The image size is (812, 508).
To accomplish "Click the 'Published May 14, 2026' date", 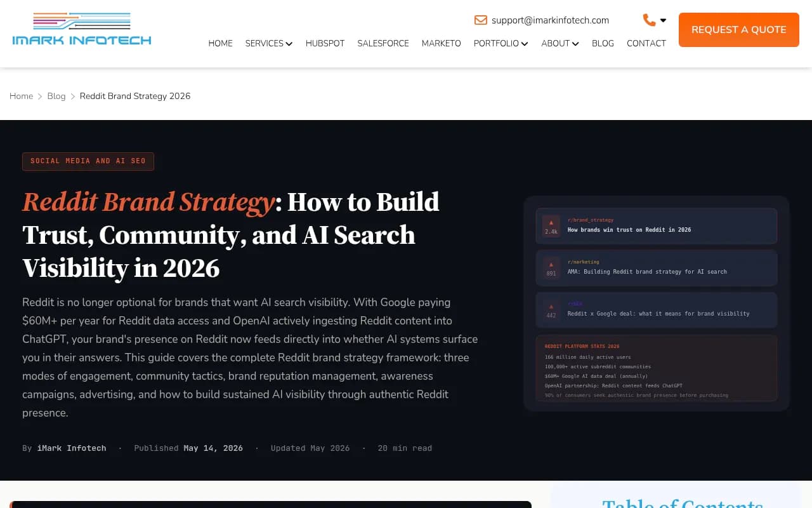I will [x=188, y=448].
